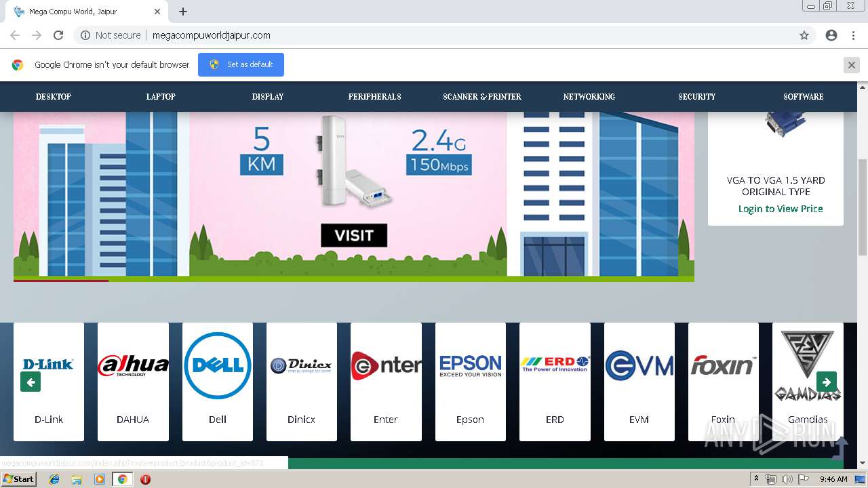Click the Foxin brand name text
868x488 pixels.
coord(723,420)
